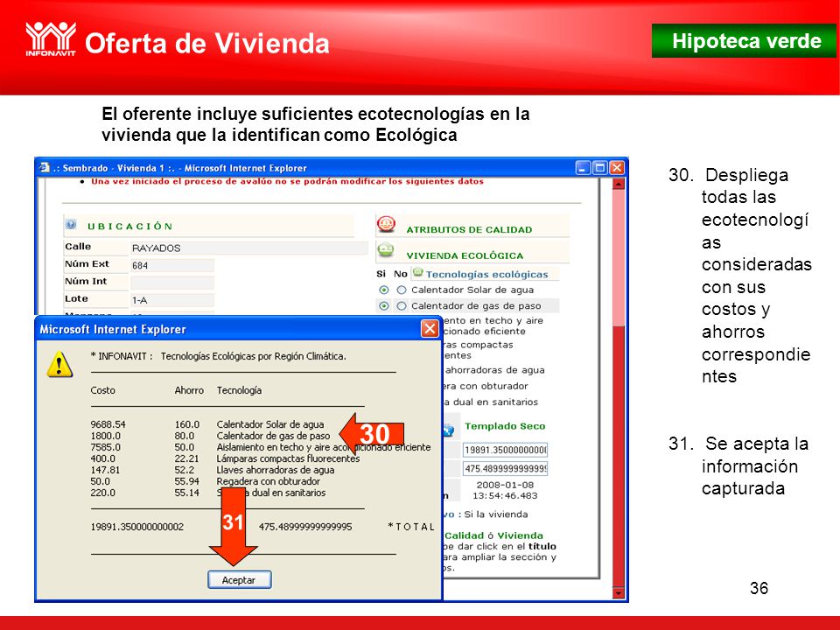The width and height of the screenshot is (840, 630).
Task: Expand the ATRIBUTOS DE CALIDAD section title
Action: [x=469, y=230]
